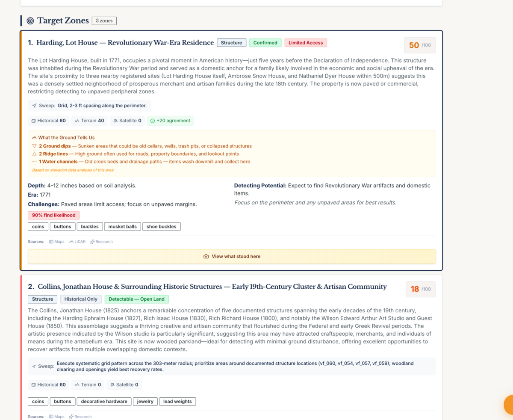Image resolution: width=513 pixels, height=420 pixels.
Task: Click the Limited Access badge
Action: (306, 43)
